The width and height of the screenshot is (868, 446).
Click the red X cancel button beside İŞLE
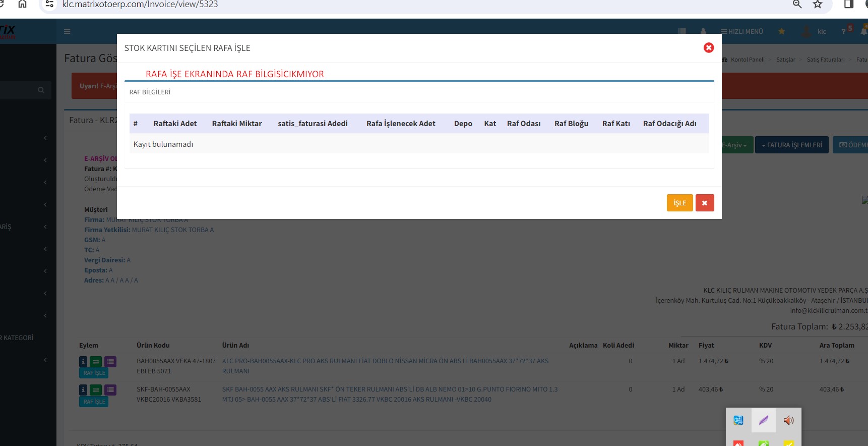click(704, 203)
